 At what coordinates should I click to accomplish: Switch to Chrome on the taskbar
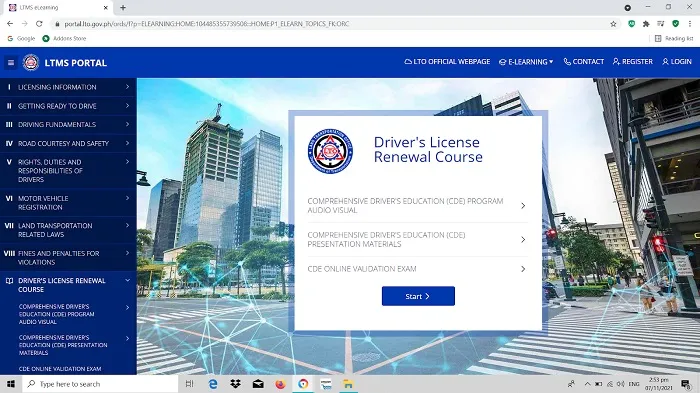click(x=303, y=384)
